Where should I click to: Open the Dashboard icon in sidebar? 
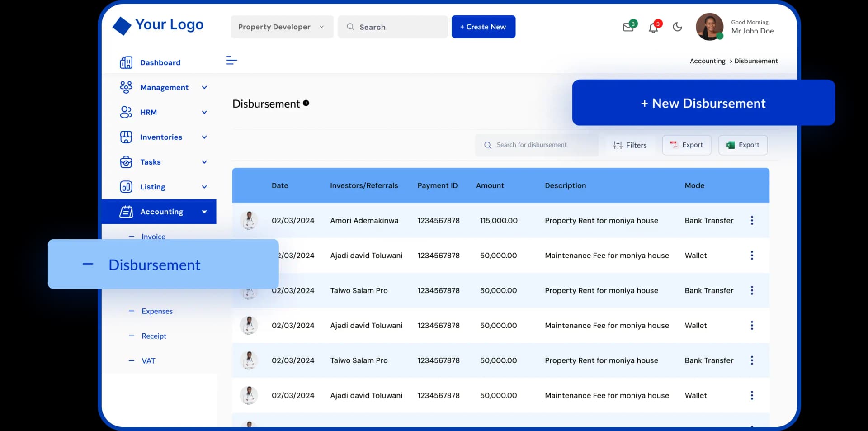[127, 62]
